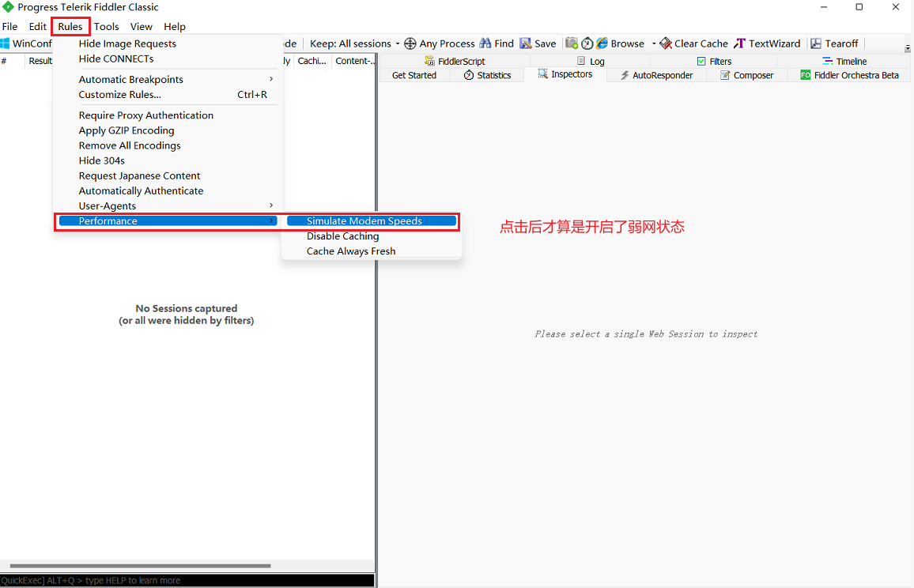Toggle the checkbox on the Filters tab
The height and width of the screenshot is (588, 914).
[x=702, y=60]
